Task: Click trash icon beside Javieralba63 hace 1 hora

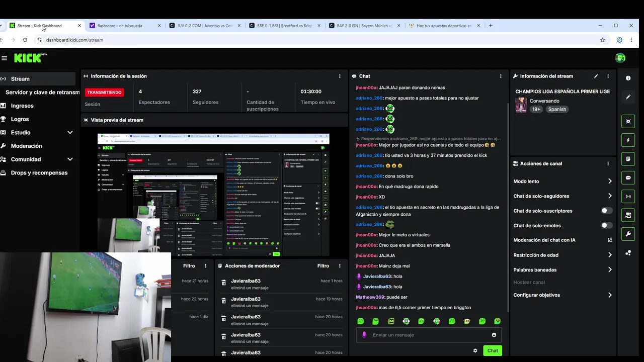Action: tap(224, 283)
